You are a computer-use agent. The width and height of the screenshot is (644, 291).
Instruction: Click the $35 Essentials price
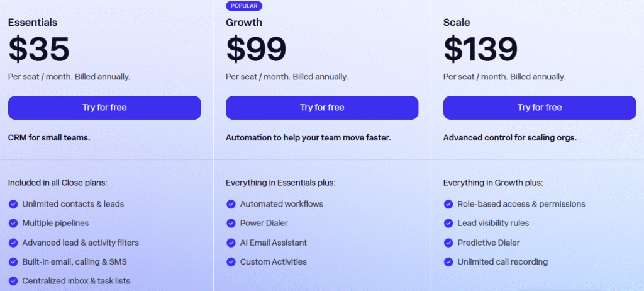point(39,49)
